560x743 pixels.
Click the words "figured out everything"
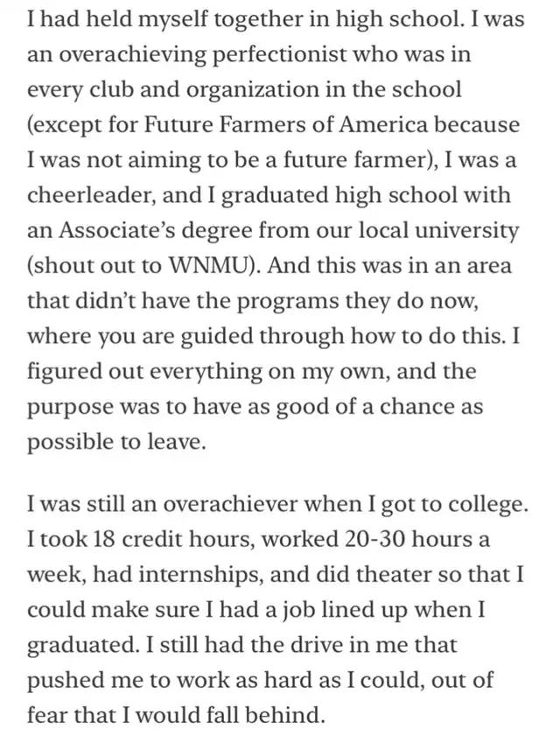pyautogui.click(x=144, y=371)
